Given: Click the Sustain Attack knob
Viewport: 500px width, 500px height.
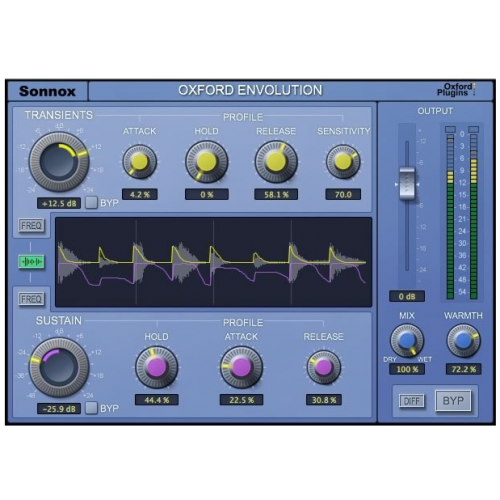Looking at the screenshot, I should pos(241,367).
